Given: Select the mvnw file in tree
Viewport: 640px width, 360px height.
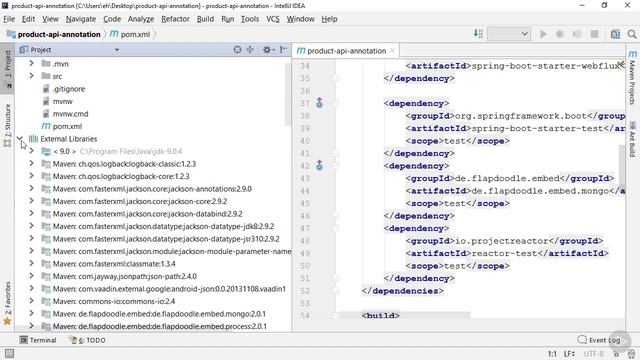Looking at the screenshot, I should point(62,101).
